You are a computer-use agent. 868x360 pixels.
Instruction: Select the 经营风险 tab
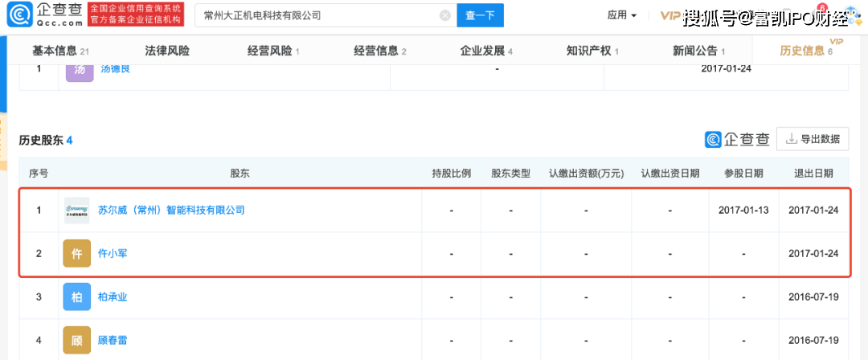(273, 51)
